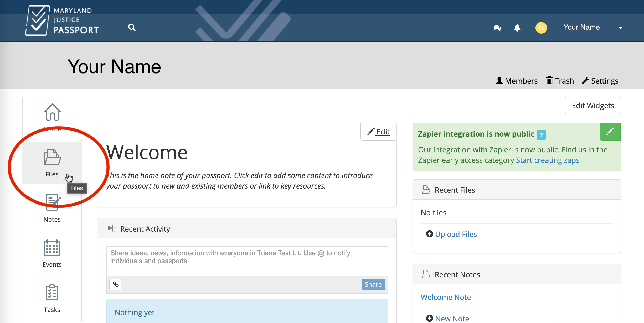Open search with the magnifying glass
The height and width of the screenshot is (323, 644).
132,27
